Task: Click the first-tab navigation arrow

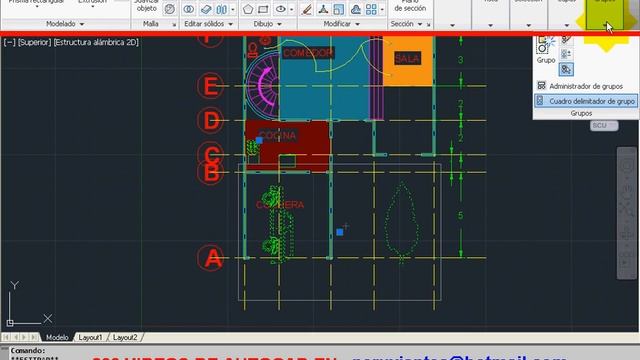Action: [x=7, y=337]
